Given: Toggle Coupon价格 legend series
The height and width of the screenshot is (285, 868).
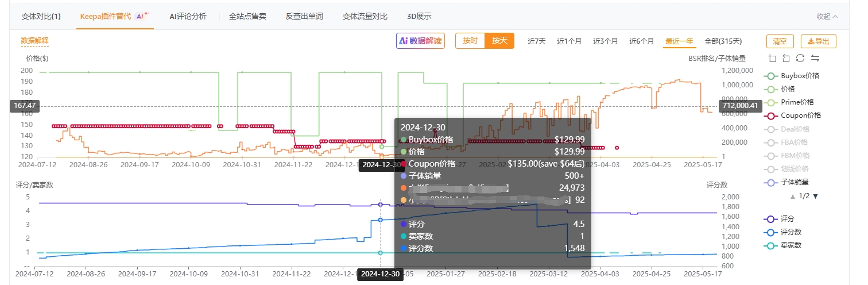Looking at the screenshot, I should [793, 115].
